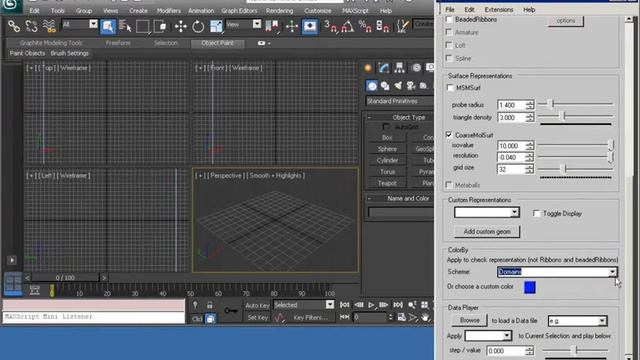The height and width of the screenshot is (360, 640).
Task: Check the Toggle Display checkbox
Action: click(x=537, y=213)
